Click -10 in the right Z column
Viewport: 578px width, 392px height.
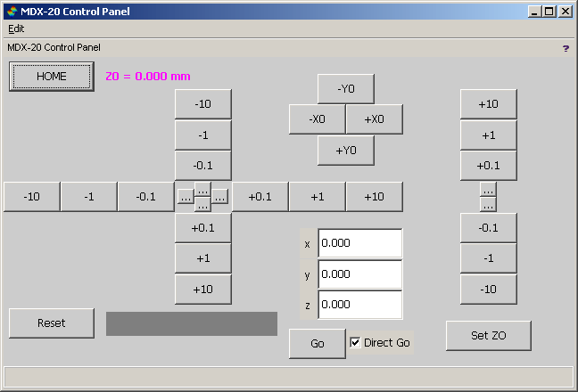tap(489, 290)
